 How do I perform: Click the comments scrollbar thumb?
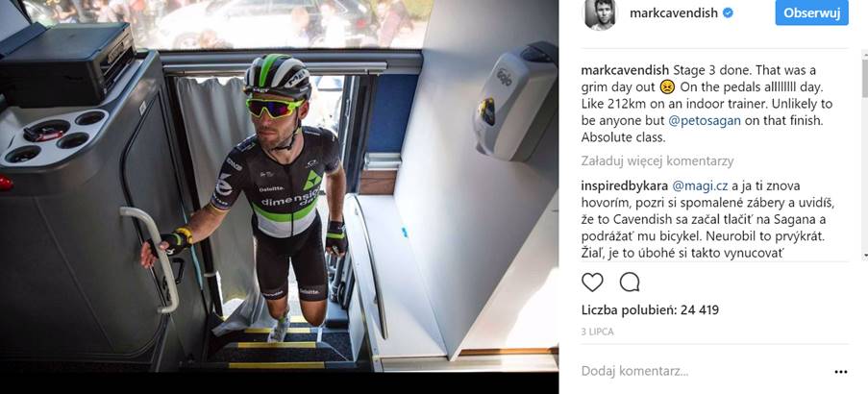pyautogui.click(x=865, y=78)
